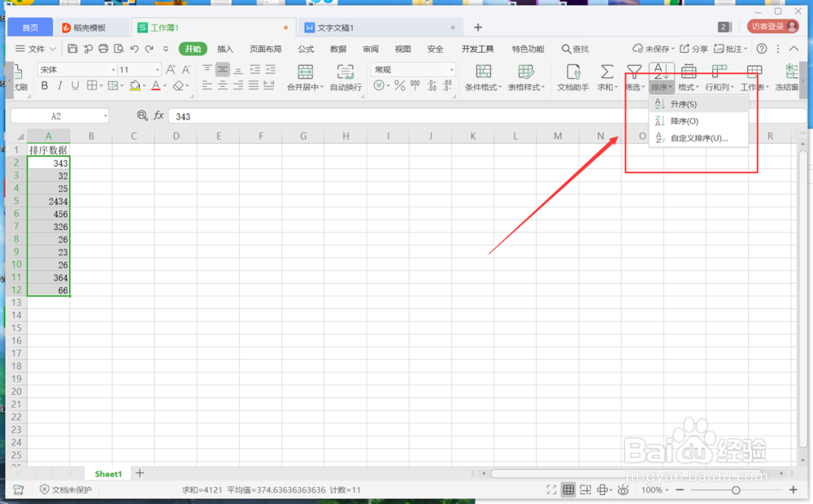The height and width of the screenshot is (504, 813).
Task: Add a new sheet next to Sheet1
Action: 140,473
